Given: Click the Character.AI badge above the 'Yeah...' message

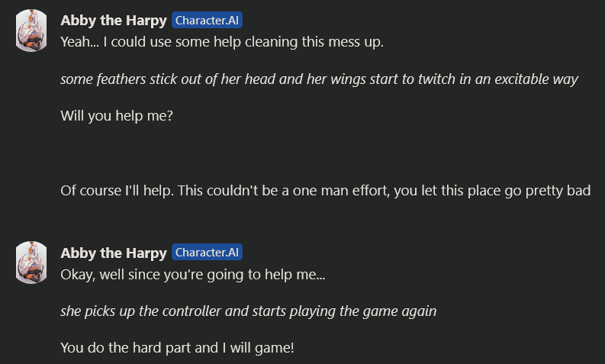Looking at the screenshot, I should pos(207,21).
